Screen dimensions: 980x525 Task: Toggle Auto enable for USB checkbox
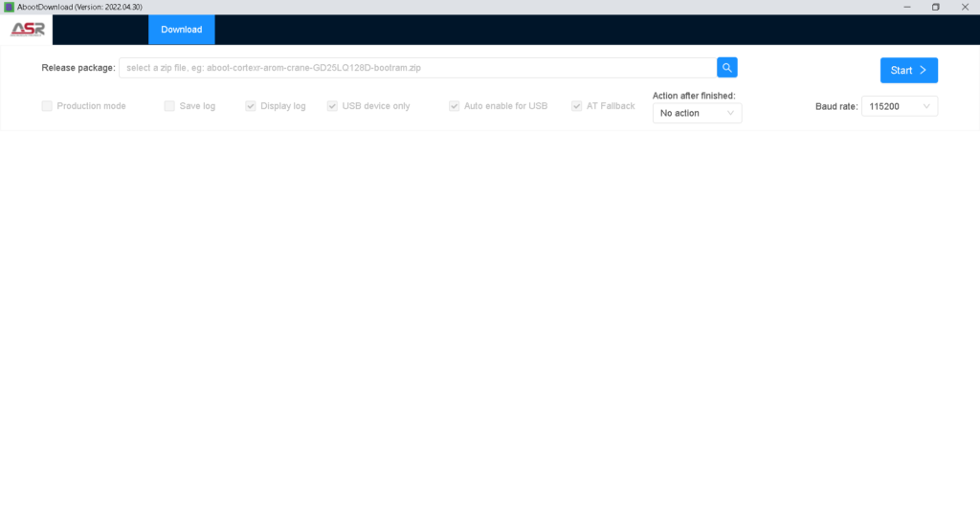tap(455, 106)
